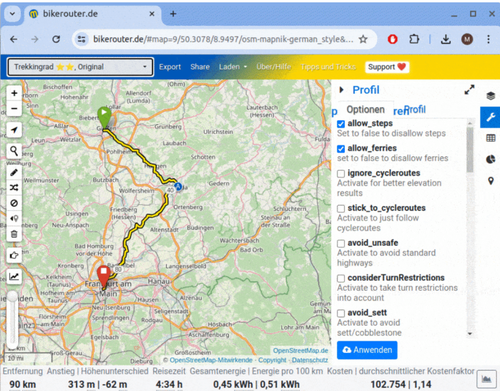Enable ignore_cycleroutes checkbox

point(341,174)
